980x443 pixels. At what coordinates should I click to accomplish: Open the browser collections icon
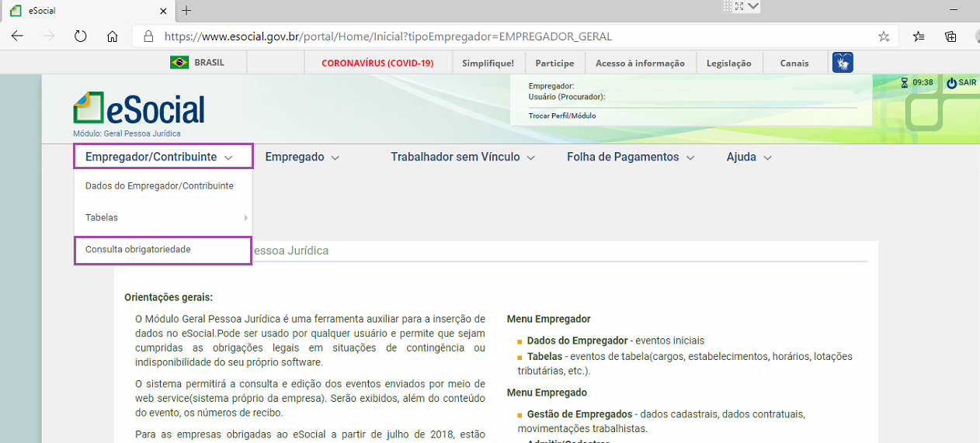950,36
